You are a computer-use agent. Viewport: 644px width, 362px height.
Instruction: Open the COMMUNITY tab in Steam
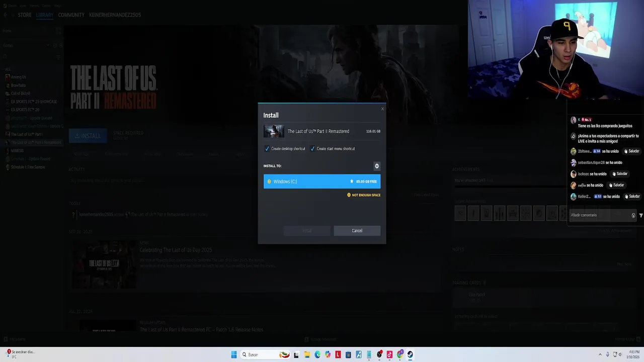[71, 15]
